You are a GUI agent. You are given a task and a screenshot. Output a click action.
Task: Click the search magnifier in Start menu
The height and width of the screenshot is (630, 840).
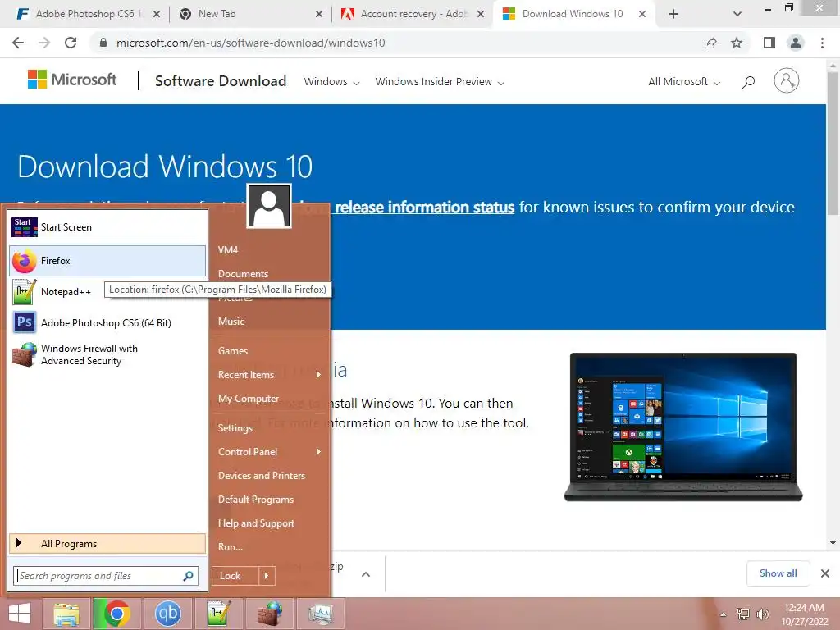pyautogui.click(x=188, y=576)
